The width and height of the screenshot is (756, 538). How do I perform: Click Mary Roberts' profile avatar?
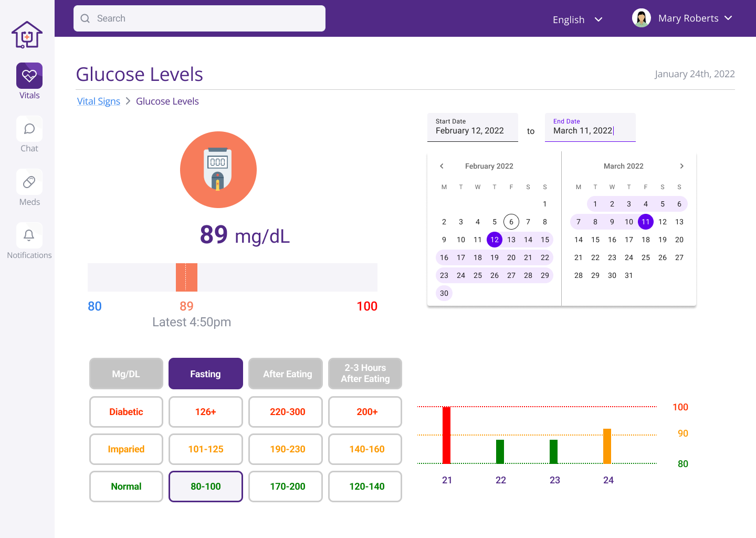coord(641,17)
